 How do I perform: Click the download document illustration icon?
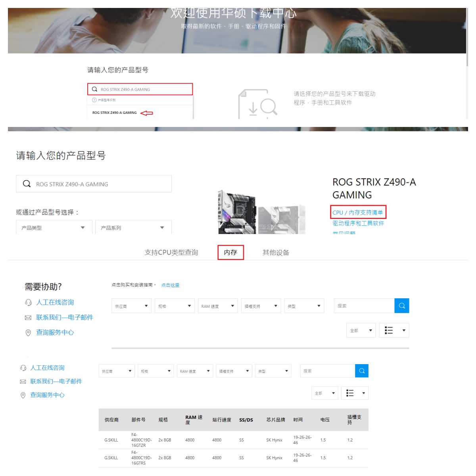pyautogui.click(x=258, y=104)
